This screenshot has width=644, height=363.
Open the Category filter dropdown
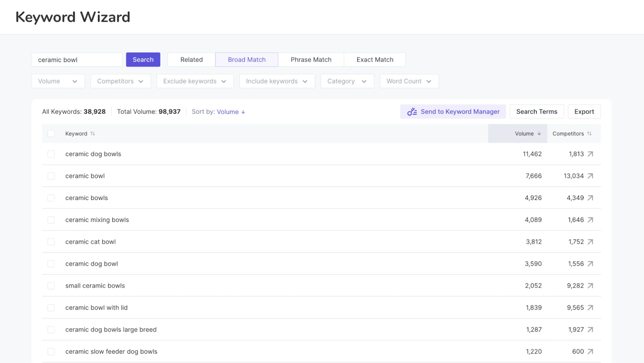(x=347, y=81)
